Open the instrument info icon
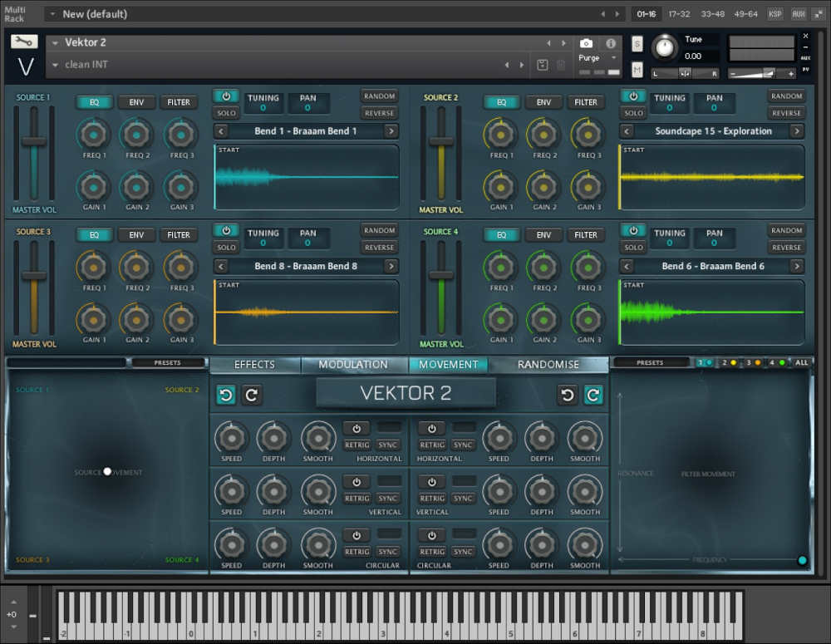The height and width of the screenshot is (644, 831). pos(611,43)
